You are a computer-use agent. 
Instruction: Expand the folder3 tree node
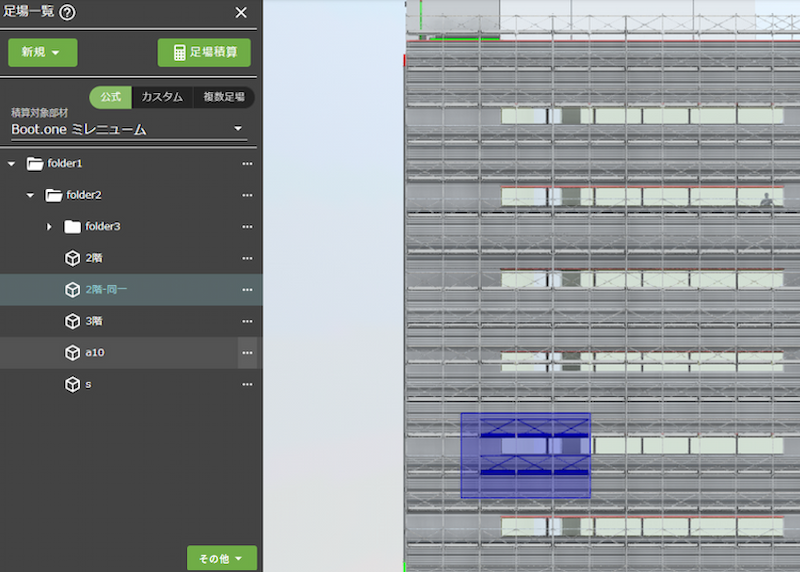pyautogui.click(x=49, y=227)
